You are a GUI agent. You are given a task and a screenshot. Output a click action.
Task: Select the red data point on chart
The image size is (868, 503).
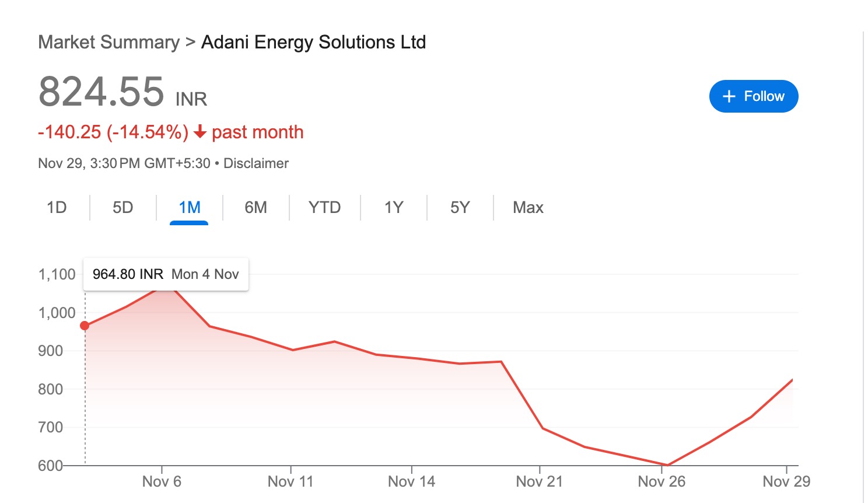click(85, 326)
